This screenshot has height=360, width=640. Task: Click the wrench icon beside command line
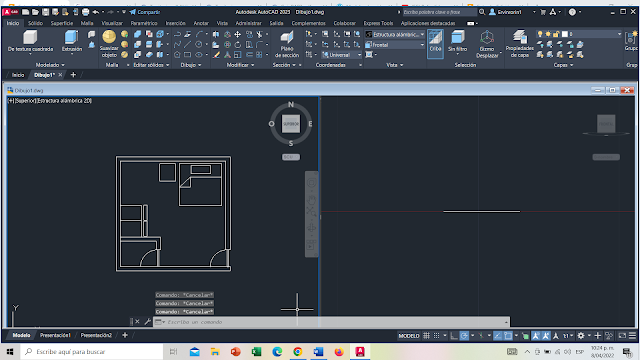(147, 322)
